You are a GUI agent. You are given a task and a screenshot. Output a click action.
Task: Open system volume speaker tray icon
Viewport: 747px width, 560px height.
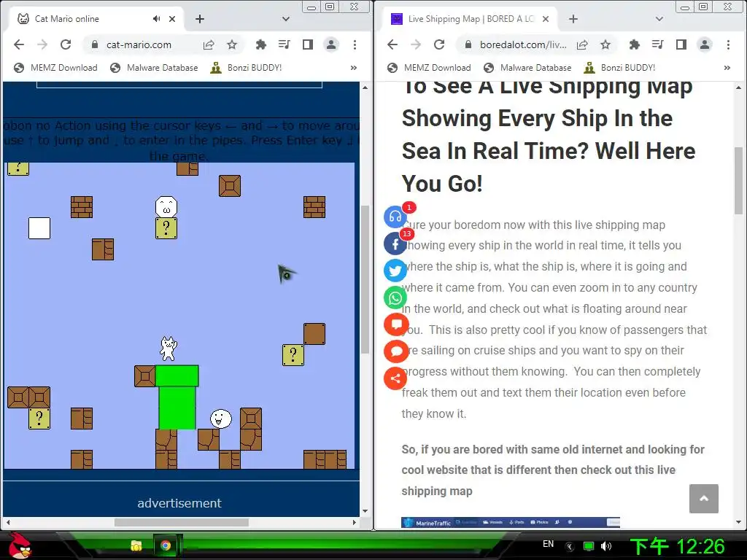[606, 546]
